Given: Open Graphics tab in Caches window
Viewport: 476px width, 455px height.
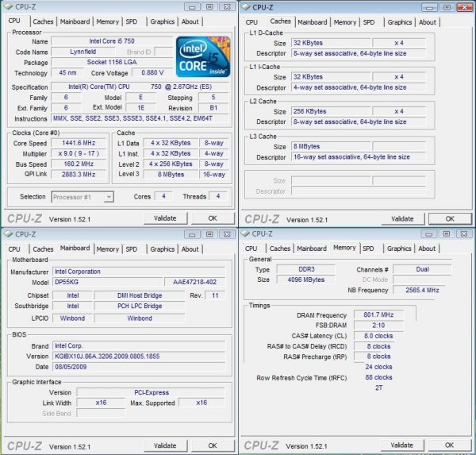Looking at the screenshot, I should (x=400, y=22).
